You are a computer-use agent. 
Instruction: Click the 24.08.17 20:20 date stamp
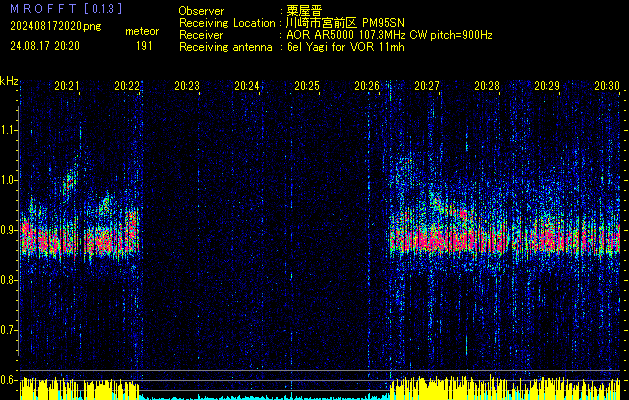[x=46, y=46]
